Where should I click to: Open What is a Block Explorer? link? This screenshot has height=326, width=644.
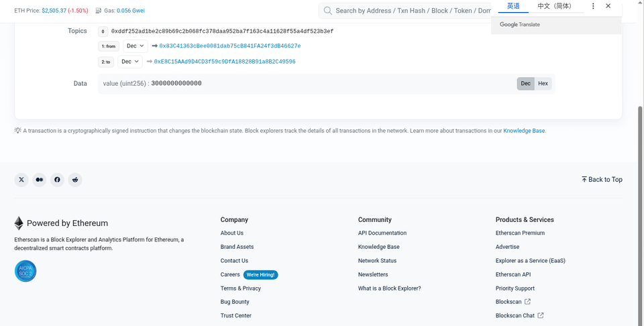(389, 288)
